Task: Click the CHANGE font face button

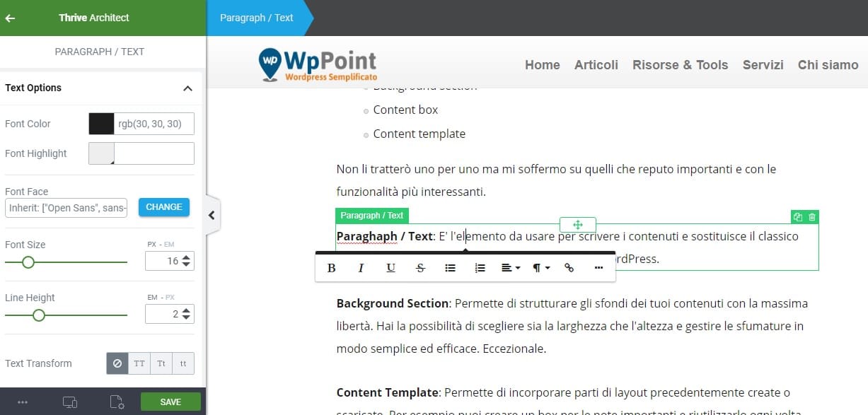Action: (x=164, y=207)
